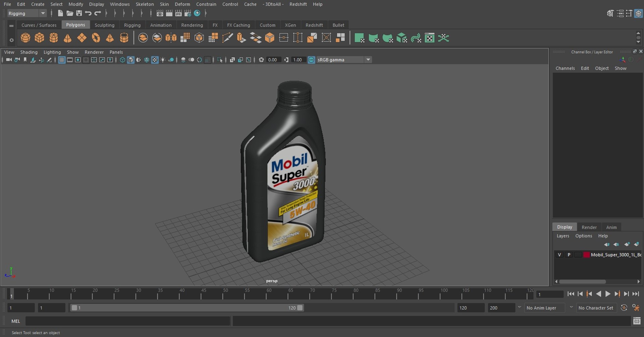
Task: Create a polygon cube from shelf
Action: tap(40, 38)
